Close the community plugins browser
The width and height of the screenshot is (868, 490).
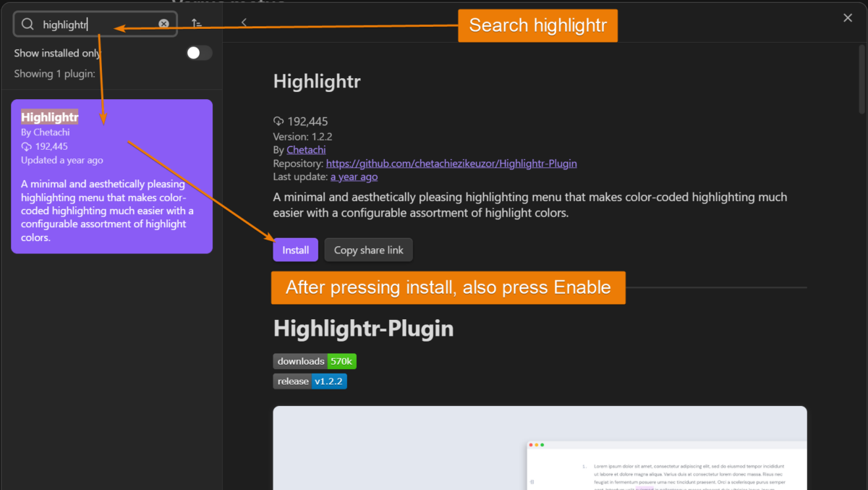coord(847,17)
